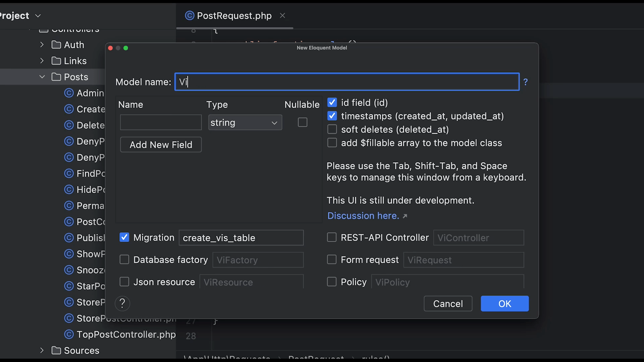Click the PHP class icon next to FindPo
644x362 pixels.
(69, 173)
